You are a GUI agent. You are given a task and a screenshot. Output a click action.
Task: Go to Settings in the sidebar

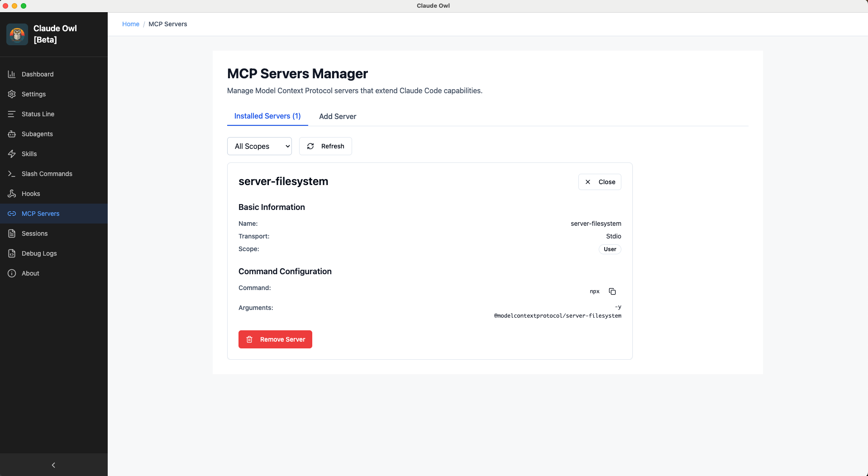(x=54, y=94)
